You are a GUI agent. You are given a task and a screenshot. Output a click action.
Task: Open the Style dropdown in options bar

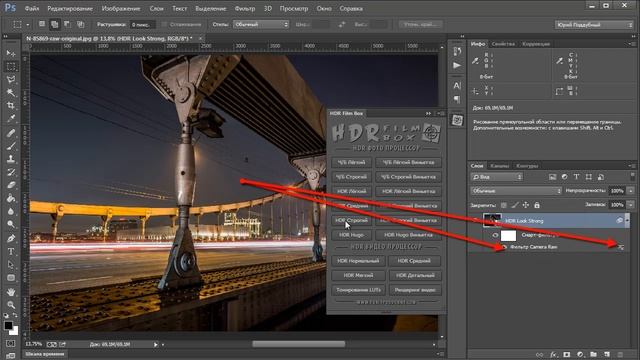pos(261,24)
